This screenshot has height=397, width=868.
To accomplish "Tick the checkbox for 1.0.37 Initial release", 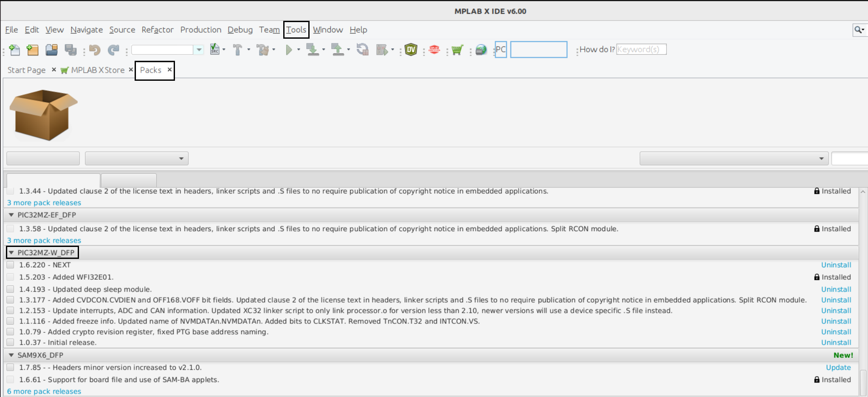I will 11,343.
